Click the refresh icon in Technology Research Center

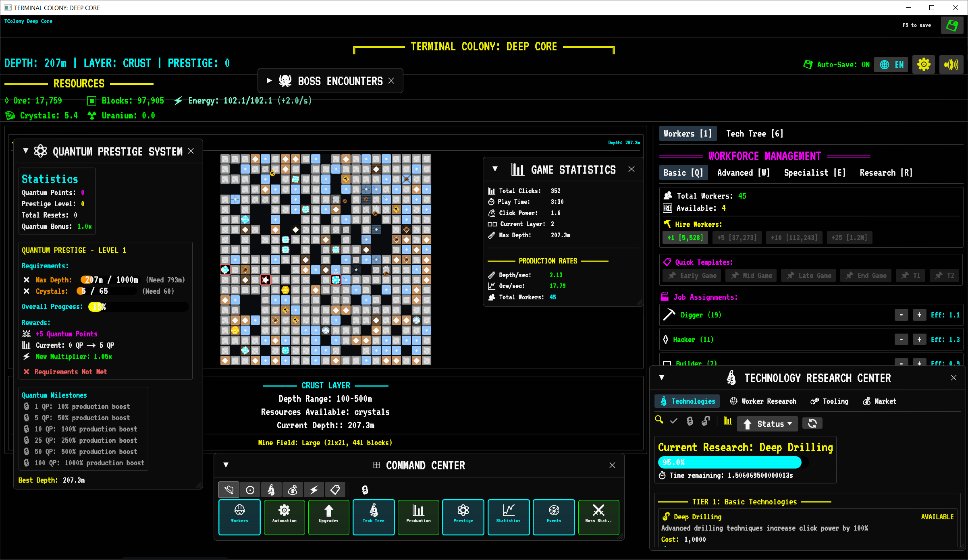point(812,423)
